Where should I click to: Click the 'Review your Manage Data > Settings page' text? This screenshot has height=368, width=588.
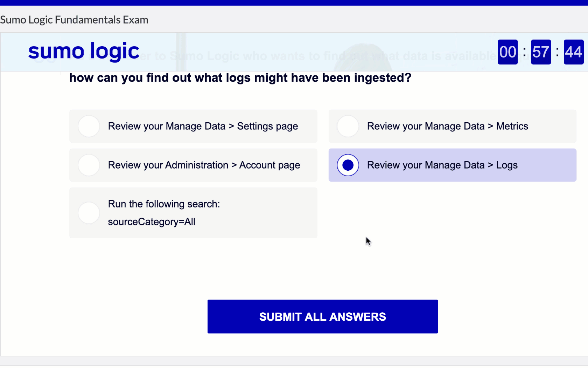203,126
